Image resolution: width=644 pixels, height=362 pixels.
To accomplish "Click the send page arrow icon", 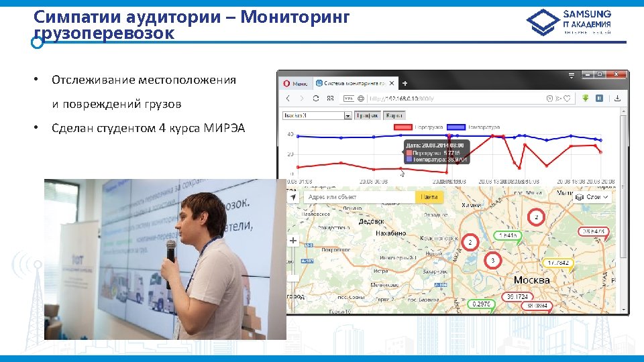I will [x=558, y=99].
